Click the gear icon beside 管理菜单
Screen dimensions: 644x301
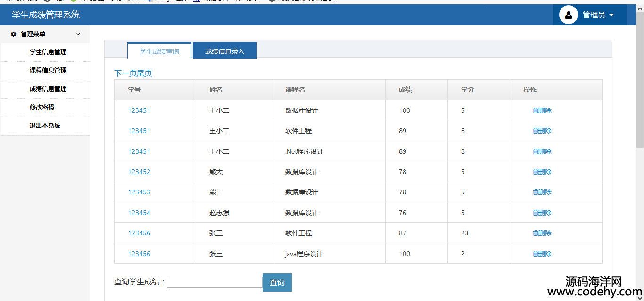click(x=14, y=34)
